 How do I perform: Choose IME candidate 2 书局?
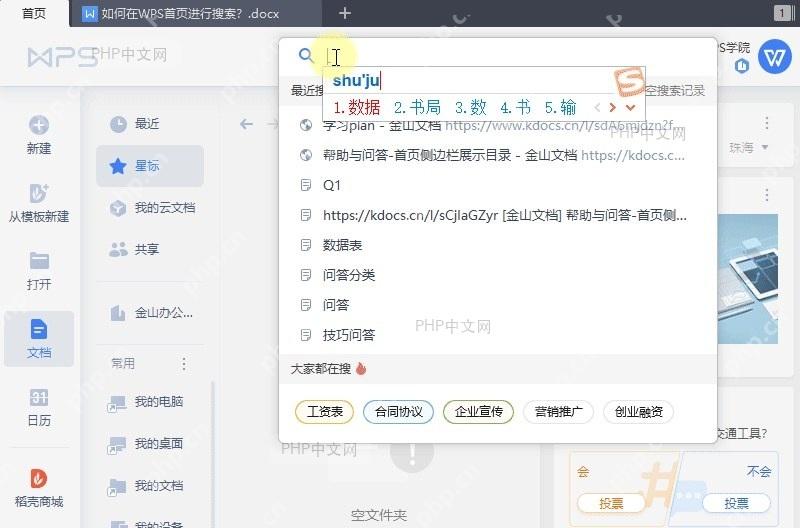pos(417,108)
